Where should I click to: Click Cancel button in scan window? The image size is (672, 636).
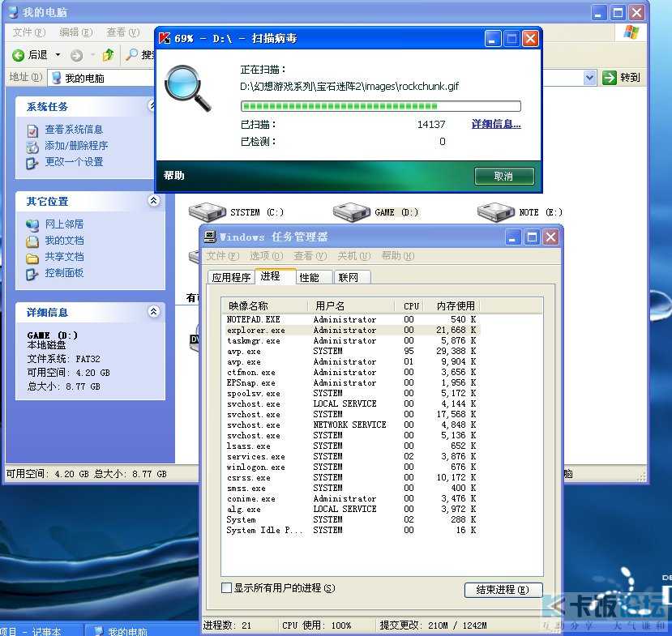[504, 176]
